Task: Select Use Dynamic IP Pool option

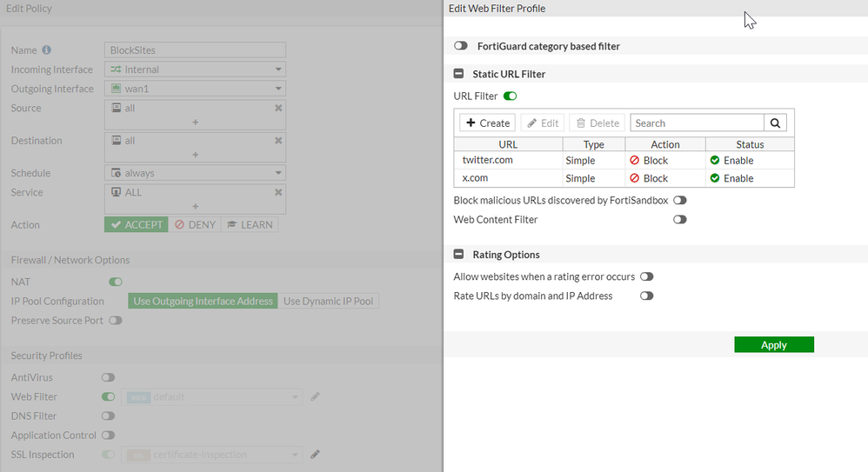Action: point(328,302)
